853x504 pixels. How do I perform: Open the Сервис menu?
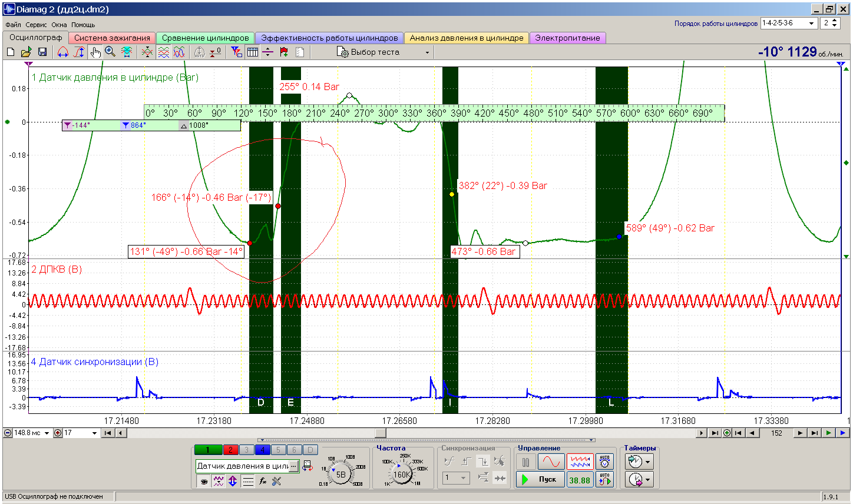coord(36,25)
